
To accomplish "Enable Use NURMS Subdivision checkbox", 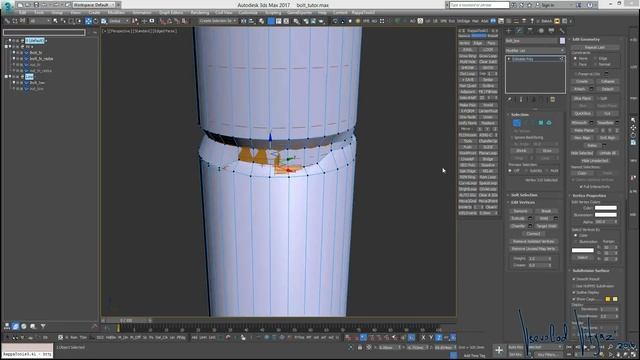I will point(574,286).
